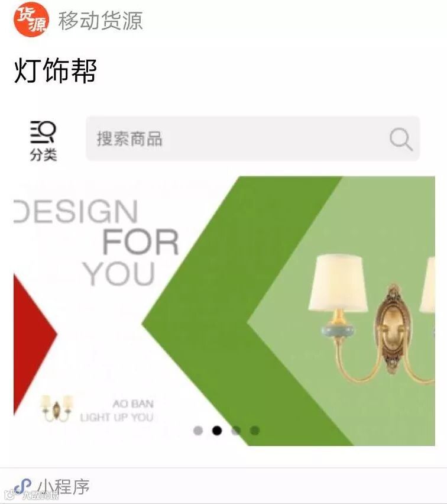This screenshot has height=504, width=447.
Task: Tap the orange 货源 logo icon
Action: [31, 20]
